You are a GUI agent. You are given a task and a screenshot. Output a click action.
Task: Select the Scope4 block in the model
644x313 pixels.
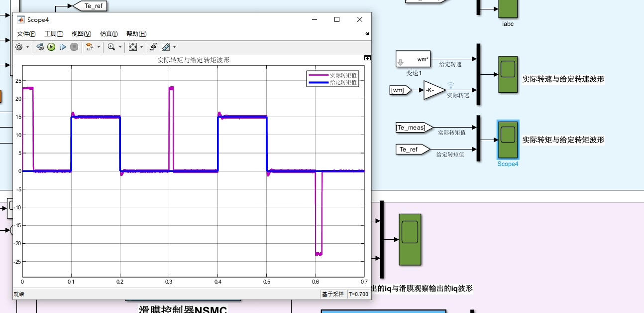tap(508, 139)
